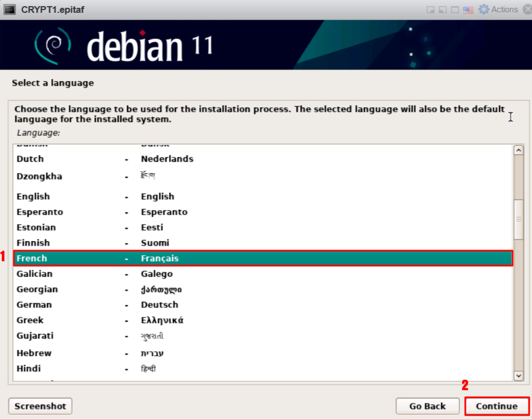Screen dimensions: 532x419
Task: Select English from the language list
Action: [x=33, y=197]
